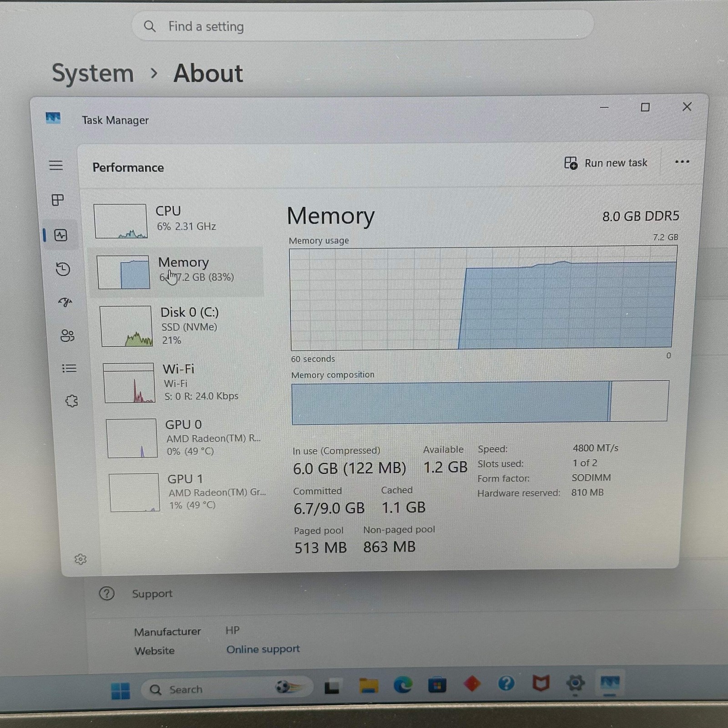Maximize the Task Manager window
Viewport: 728px width, 728px height.
click(645, 107)
